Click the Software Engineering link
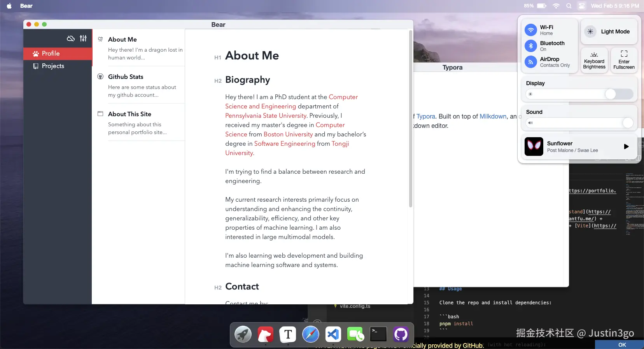Image resolution: width=644 pixels, height=349 pixels. 285,144
